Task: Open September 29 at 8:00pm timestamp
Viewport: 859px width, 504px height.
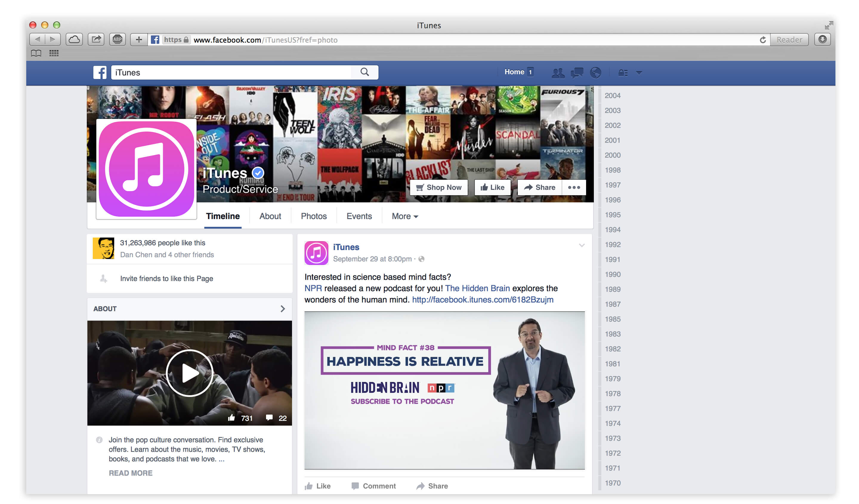Action: click(372, 259)
